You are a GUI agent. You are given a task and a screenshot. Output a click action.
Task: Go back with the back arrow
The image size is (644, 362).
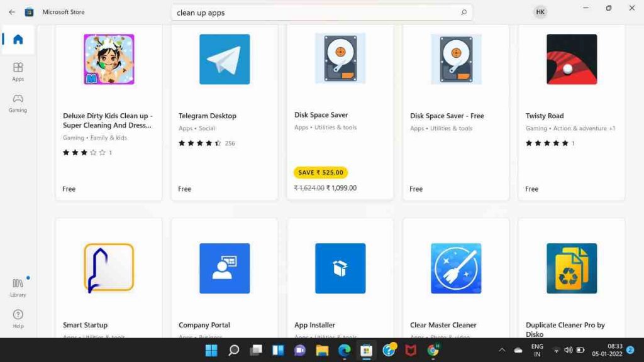11,13
